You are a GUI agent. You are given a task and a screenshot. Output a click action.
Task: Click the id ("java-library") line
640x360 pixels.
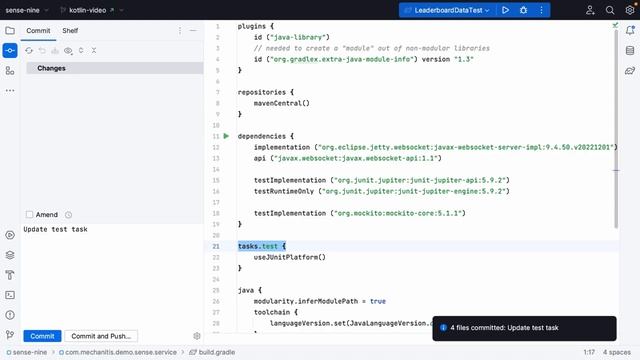point(292,37)
